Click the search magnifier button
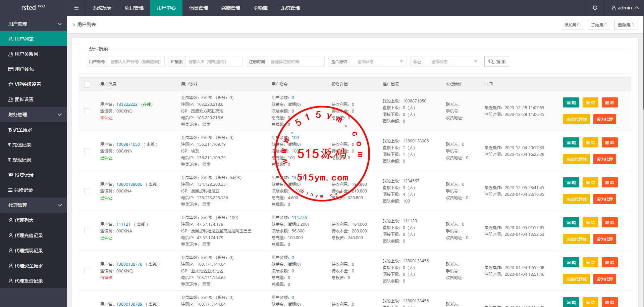644x307 pixels. (496, 61)
